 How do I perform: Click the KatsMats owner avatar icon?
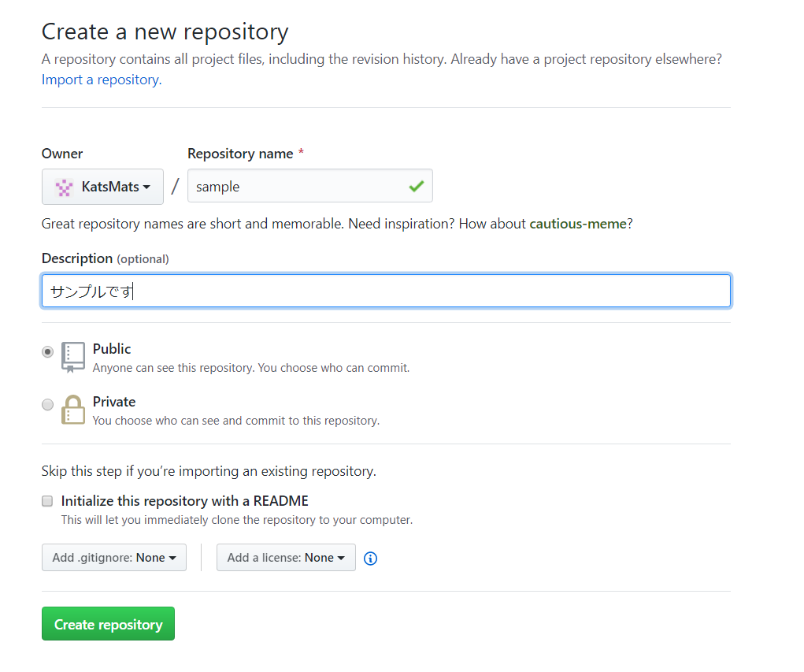click(x=64, y=187)
